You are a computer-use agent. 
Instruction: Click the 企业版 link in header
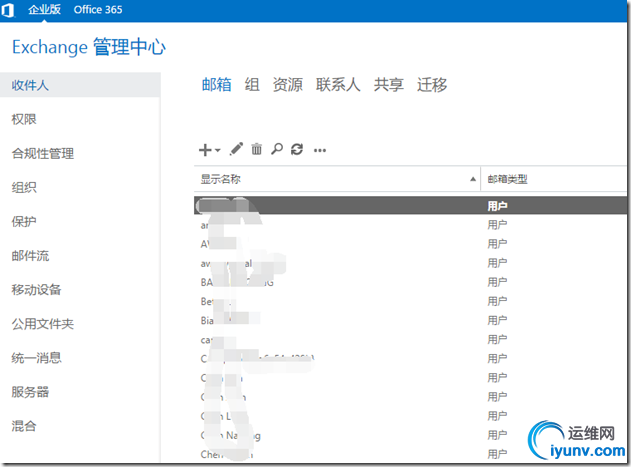click(44, 10)
